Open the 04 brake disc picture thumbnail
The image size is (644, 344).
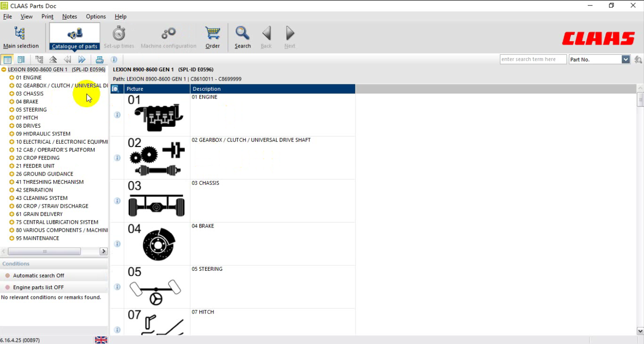(157, 244)
